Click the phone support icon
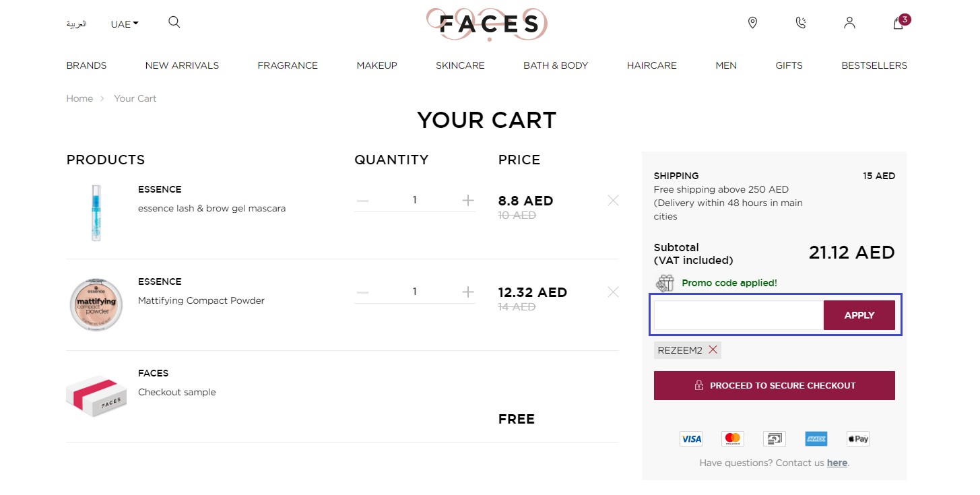The height and width of the screenshot is (495, 980). [x=801, y=22]
